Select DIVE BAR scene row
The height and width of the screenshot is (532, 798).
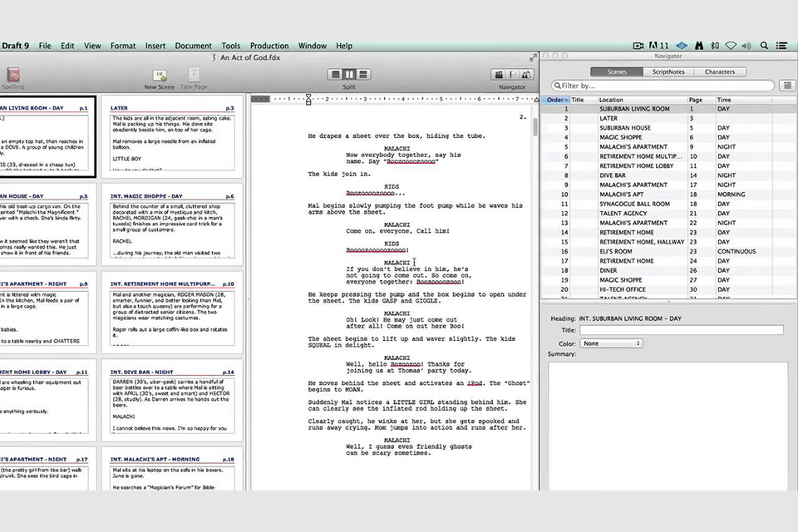click(x=668, y=175)
